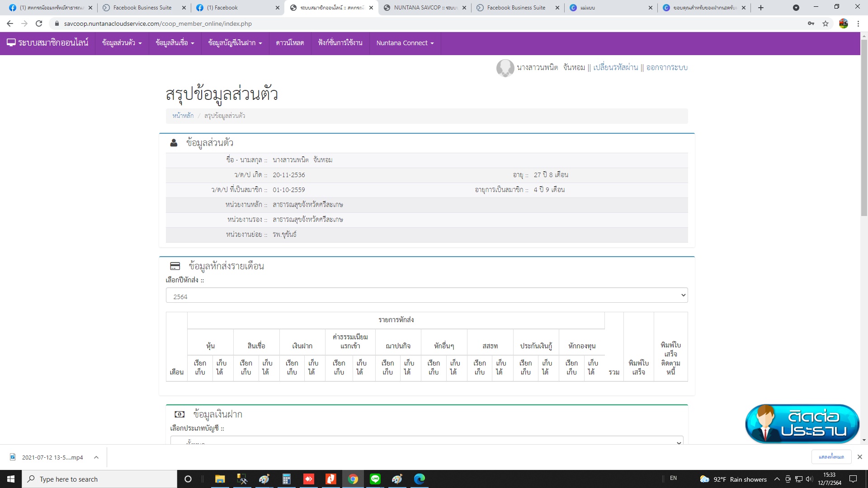Expand the ข้อมูลสินเชื่อ menu
Image resolution: width=868 pixels, height=488 pixels.
[x=175, y=43]
